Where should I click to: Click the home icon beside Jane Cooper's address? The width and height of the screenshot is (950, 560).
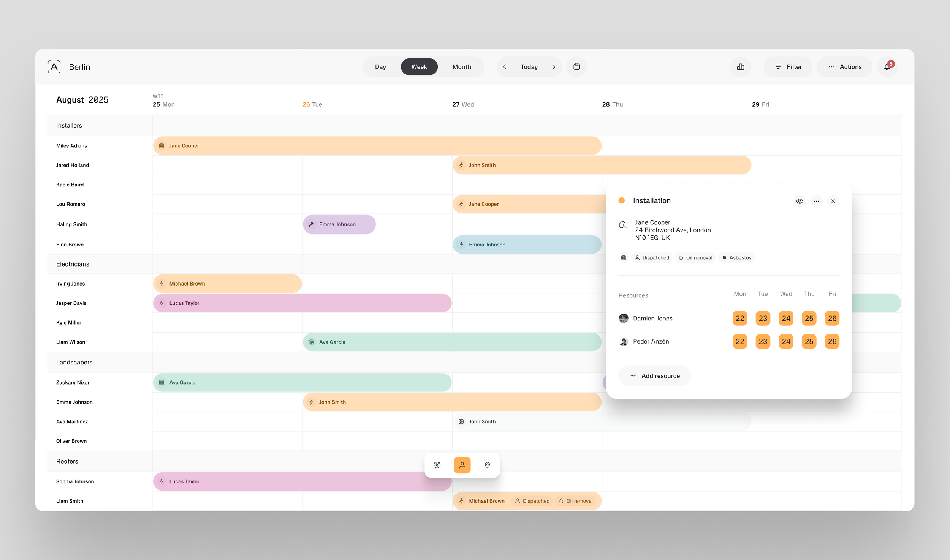tap(622, 224)
